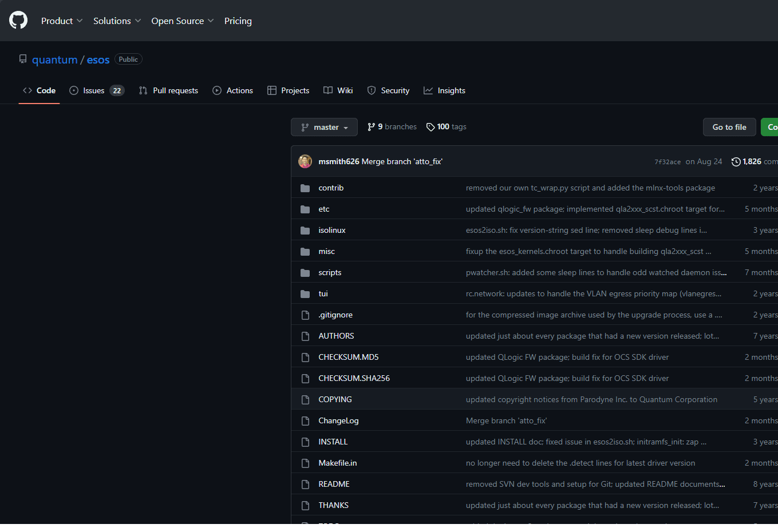Image resolution: width=778 pixels, height=532 pixels.
Task: Expand the Solutions menu
Action: point(117,21)
